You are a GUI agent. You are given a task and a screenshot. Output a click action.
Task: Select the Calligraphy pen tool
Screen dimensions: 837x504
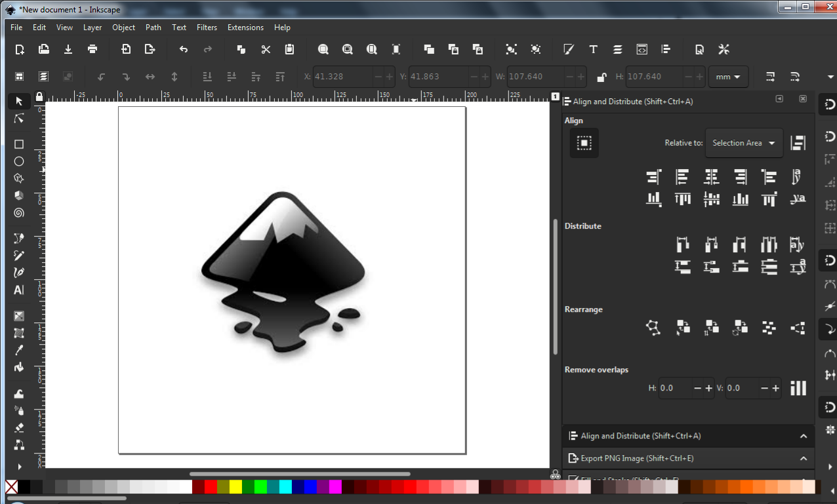[x=19, y=273]
